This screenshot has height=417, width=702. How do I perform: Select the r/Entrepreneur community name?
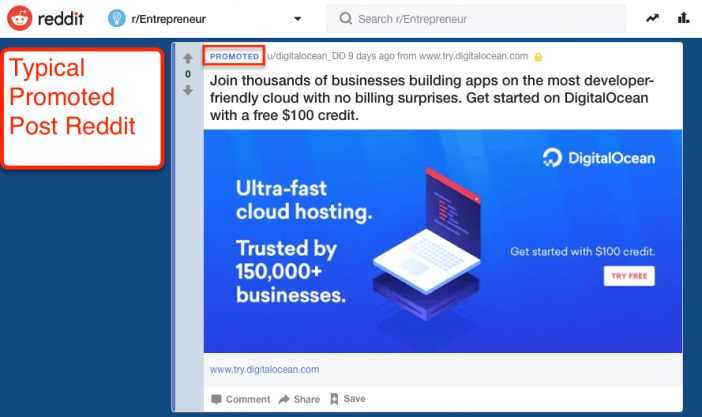(168, 19)
